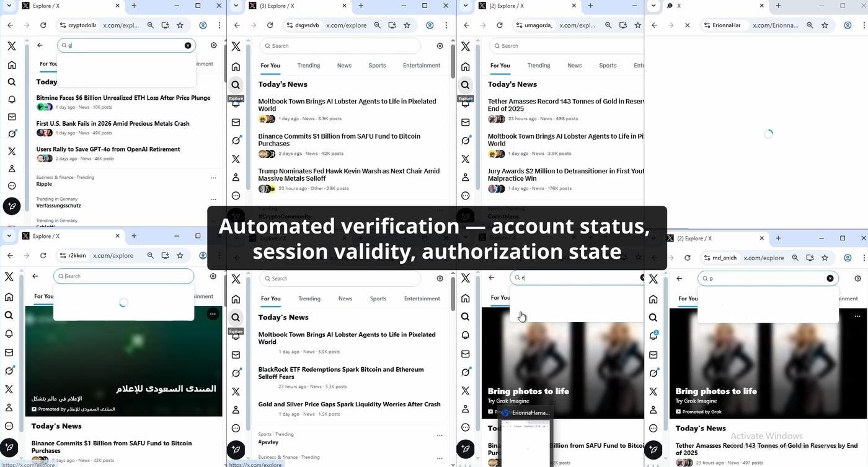Image resolution: width=868 pixels, height=467 pixels.
Task: Open Explore settings gear in dsgvsdvb window
Action: click(x=440, y=46)
